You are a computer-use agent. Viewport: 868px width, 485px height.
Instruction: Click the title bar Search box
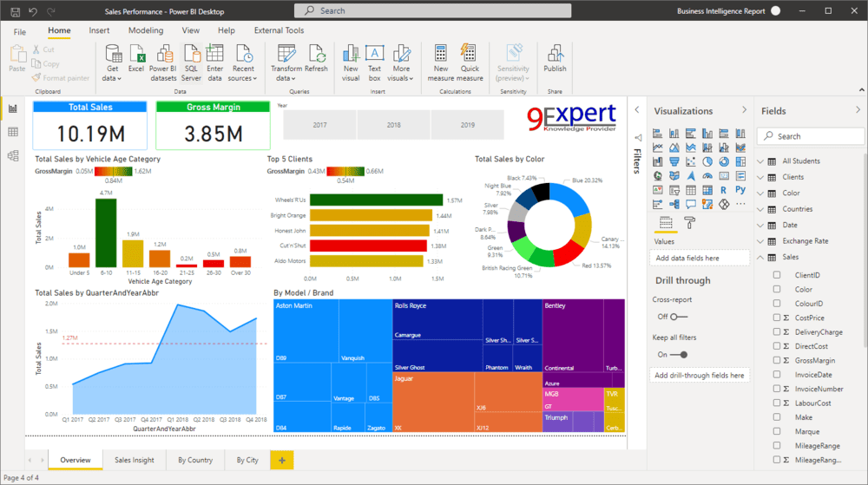coord(433,10)
